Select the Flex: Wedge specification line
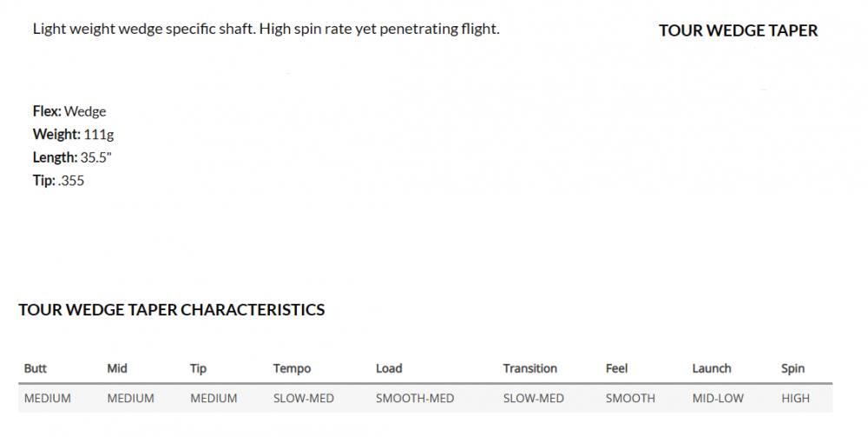 pos(69,111)
